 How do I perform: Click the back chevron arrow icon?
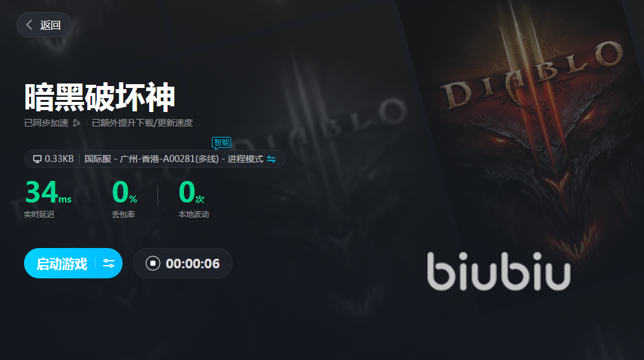tap(29, 25)
